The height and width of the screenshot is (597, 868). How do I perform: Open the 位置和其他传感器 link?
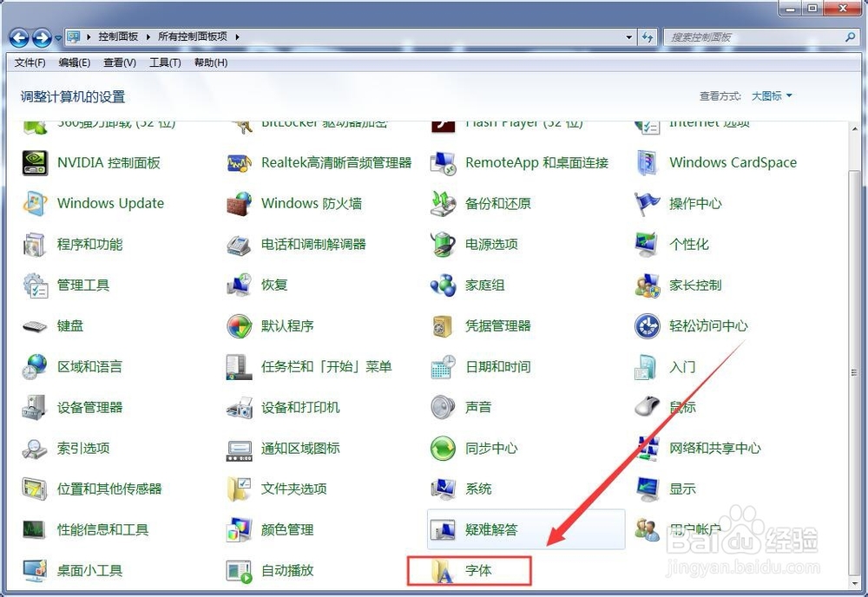click(x=109, y=489)
